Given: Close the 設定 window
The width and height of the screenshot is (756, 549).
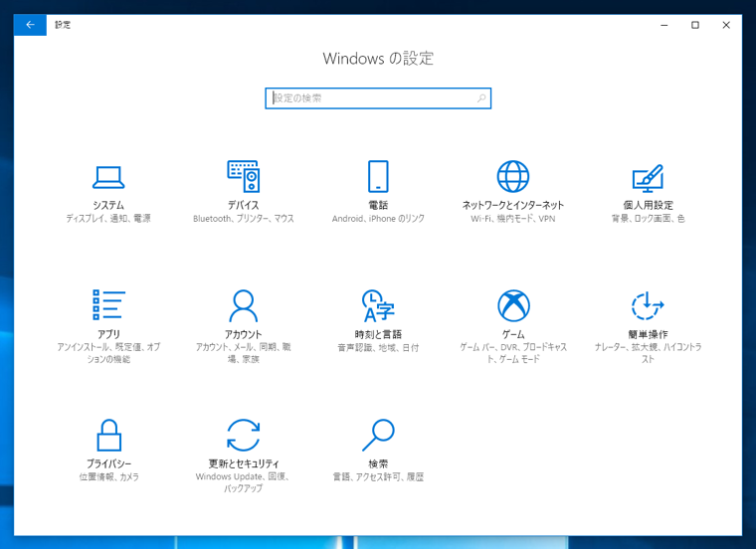Looking at the screenshot, I should (x=726, y=25).
